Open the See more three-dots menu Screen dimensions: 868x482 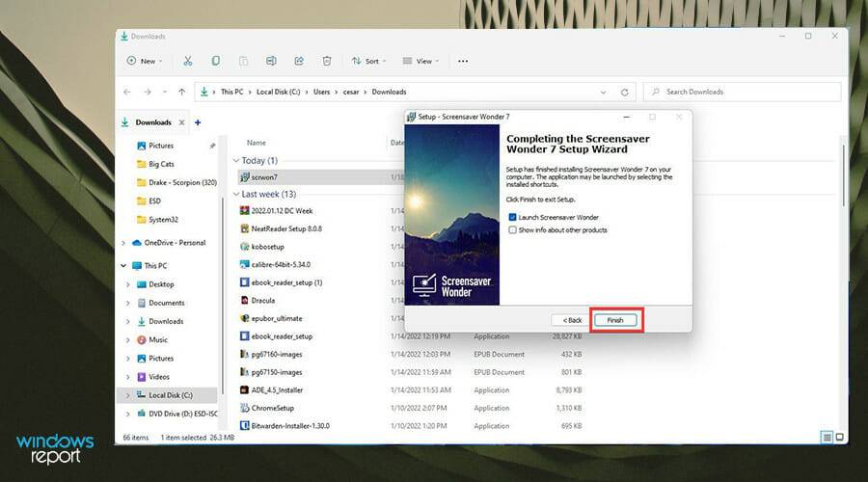point(463,61)
